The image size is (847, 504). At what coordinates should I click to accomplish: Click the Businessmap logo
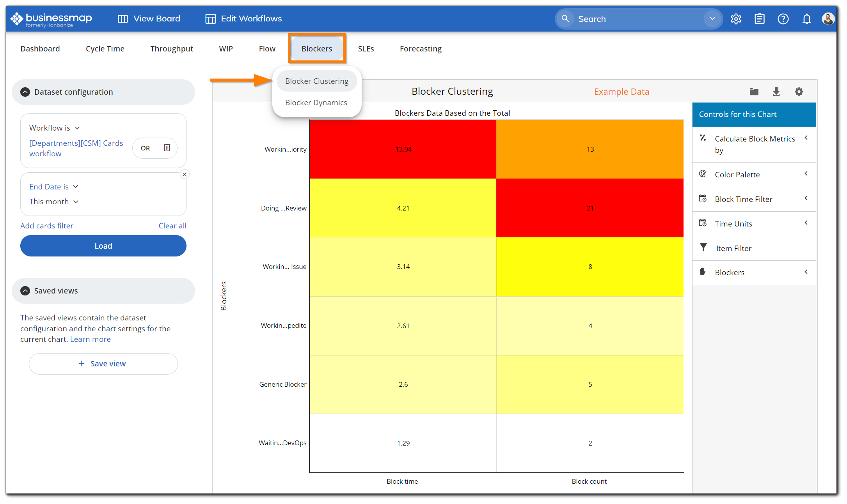pyautogui.click(x=51, y=18)
